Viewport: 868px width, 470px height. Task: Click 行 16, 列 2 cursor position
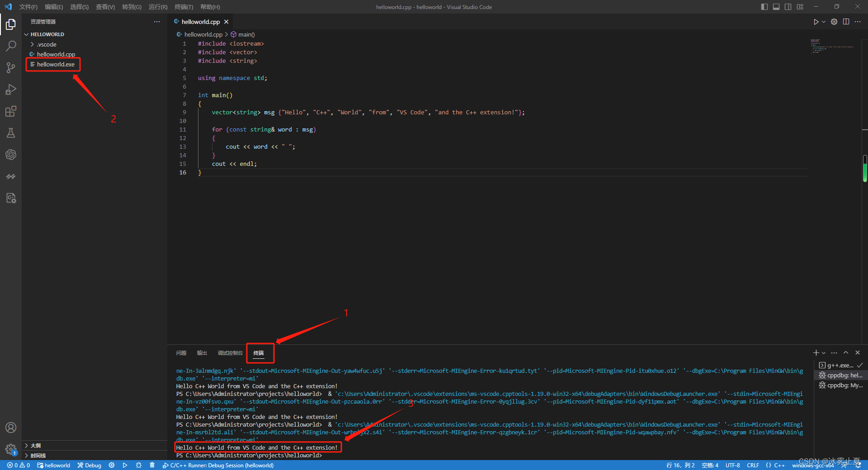(x=680, y=465)
